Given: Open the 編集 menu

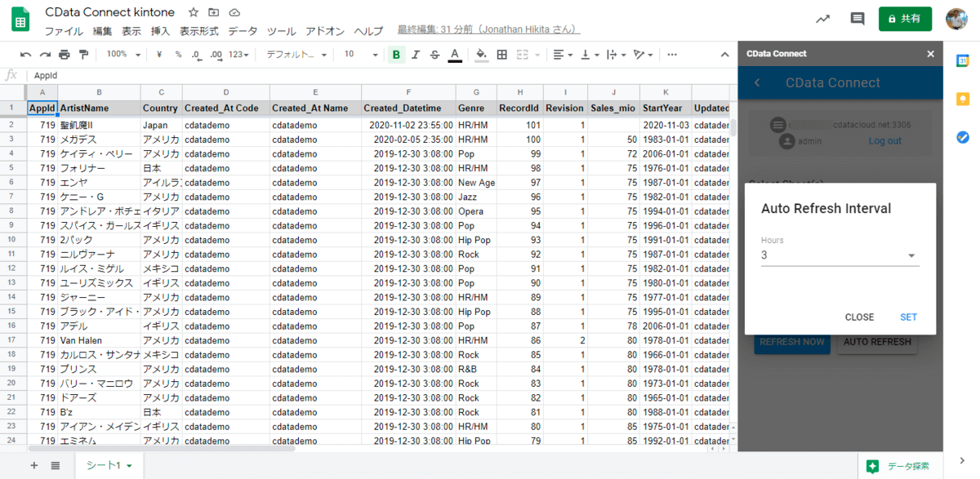Looking at the screenshot, I should coord(102,31).
